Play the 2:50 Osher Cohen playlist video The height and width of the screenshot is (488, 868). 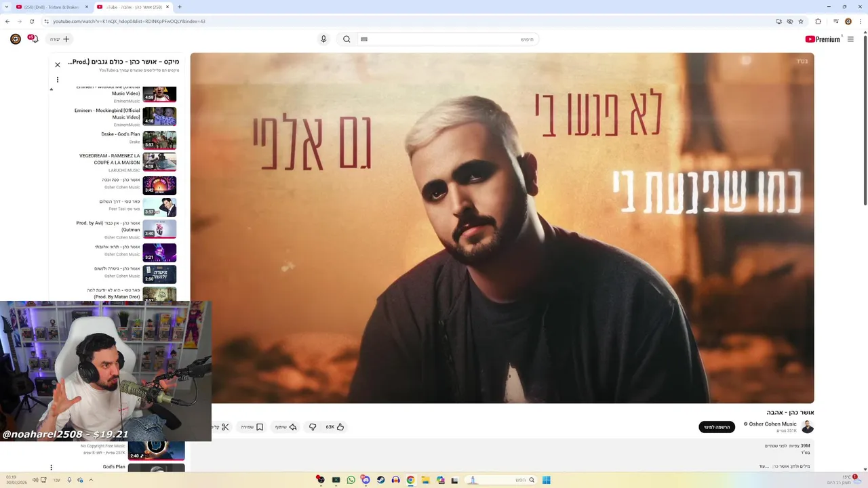(159, 274)
